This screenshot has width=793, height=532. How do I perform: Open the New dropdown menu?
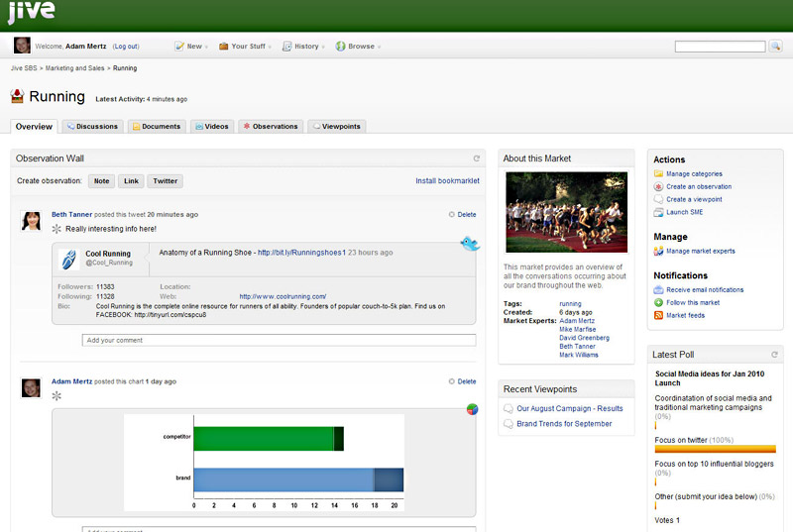coord(191,47)
